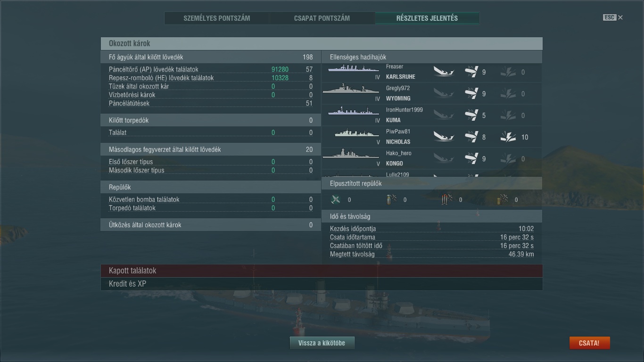
Task: Select the Részletes jelentés tab
Action: tap(427, 18)
